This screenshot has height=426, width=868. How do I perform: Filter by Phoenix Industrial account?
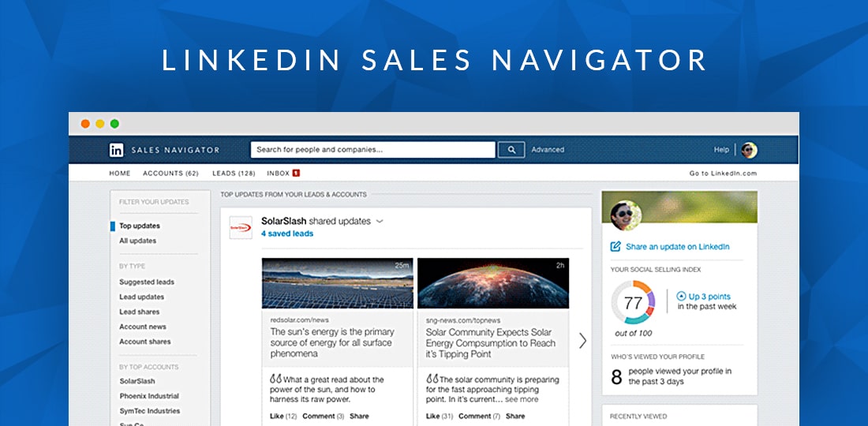[149, 396]
